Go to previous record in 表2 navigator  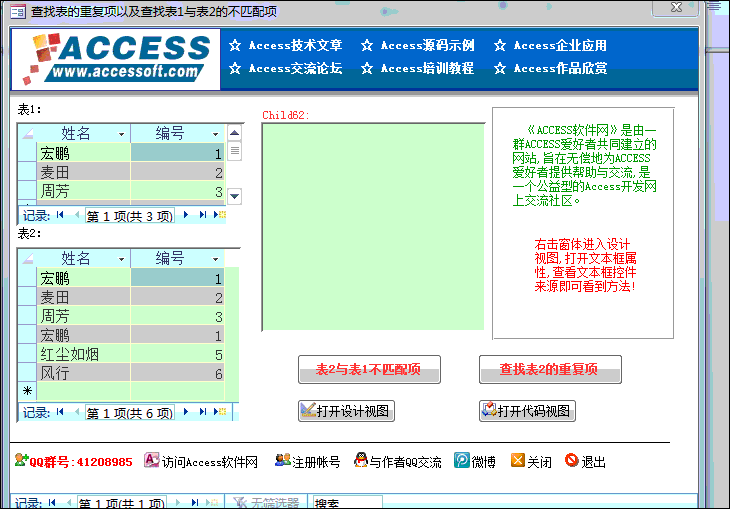[x=77, y=412]
